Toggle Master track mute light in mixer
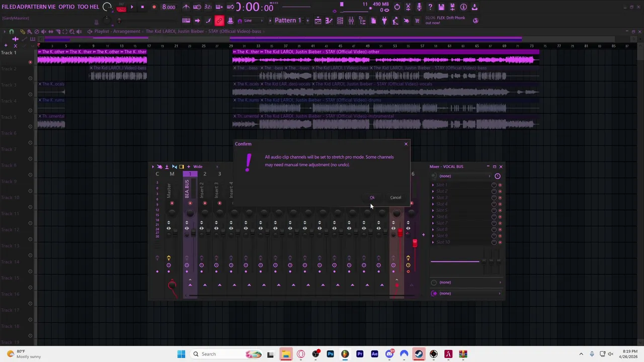The image size is (644, 362). point(172,203)
